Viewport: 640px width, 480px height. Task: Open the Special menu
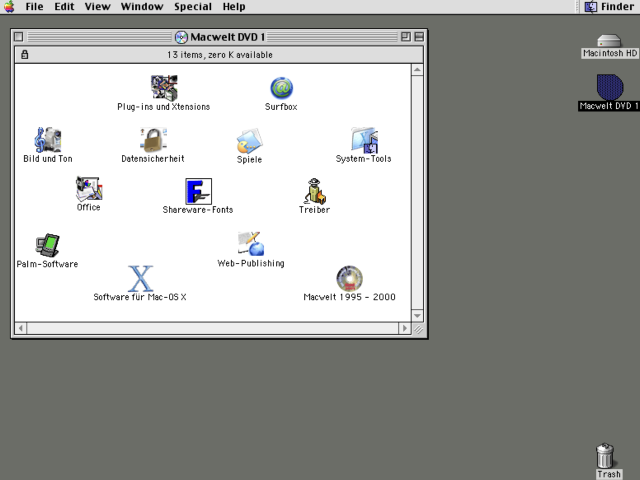click(x=193, y=7)
